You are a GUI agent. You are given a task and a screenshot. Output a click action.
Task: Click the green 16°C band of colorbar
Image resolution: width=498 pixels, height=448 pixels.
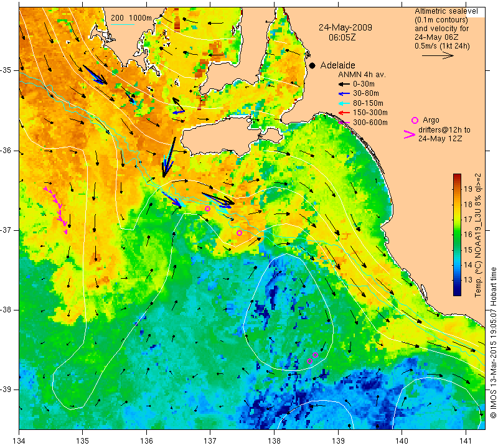(457, 235)
